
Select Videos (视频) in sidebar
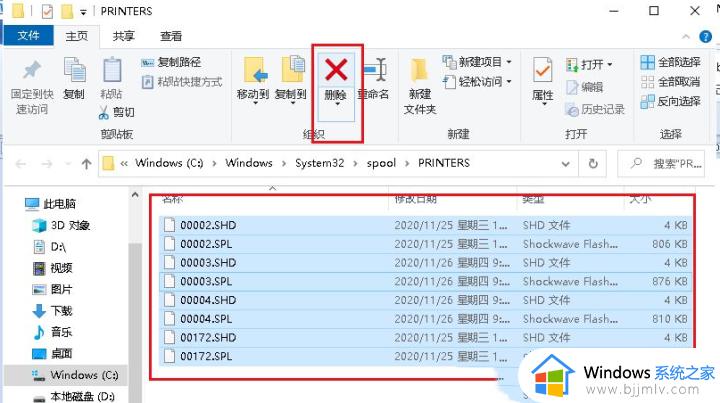click(x=53, y=268)
